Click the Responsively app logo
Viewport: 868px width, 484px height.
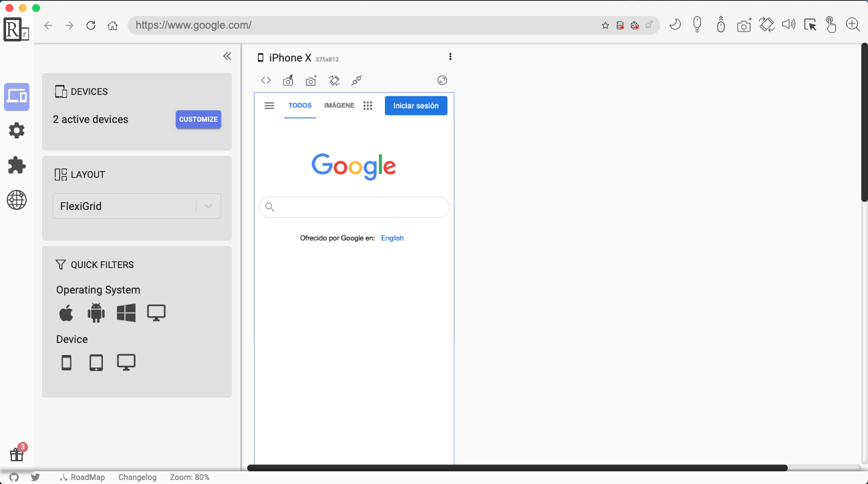(x=17, y=29)
